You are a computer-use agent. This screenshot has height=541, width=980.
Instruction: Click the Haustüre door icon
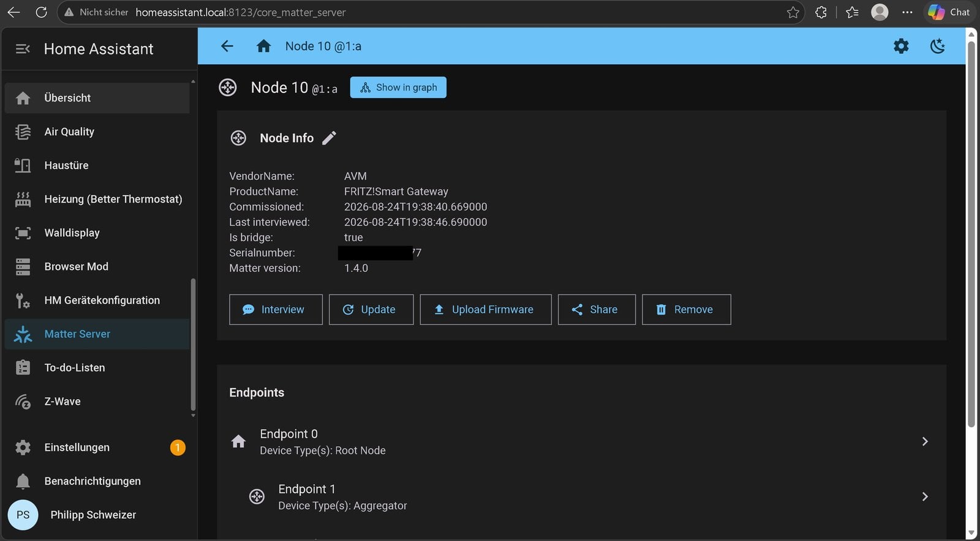[23, 165]
